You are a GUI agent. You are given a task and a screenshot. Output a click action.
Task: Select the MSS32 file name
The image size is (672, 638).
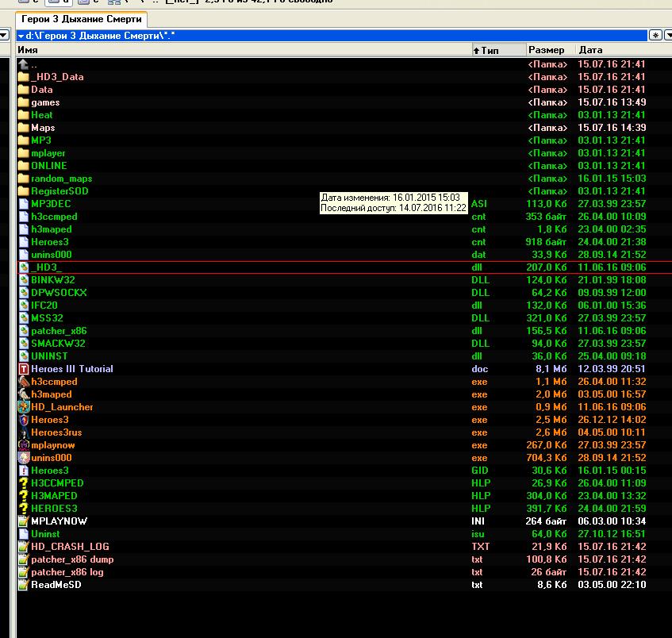coord(47,318)
